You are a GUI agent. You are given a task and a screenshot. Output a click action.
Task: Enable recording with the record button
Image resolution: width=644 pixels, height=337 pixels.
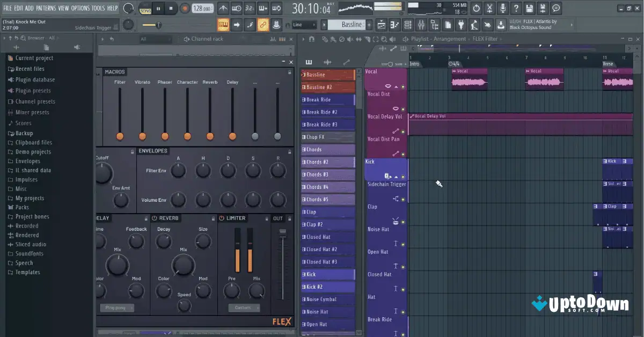click(185, 8)
